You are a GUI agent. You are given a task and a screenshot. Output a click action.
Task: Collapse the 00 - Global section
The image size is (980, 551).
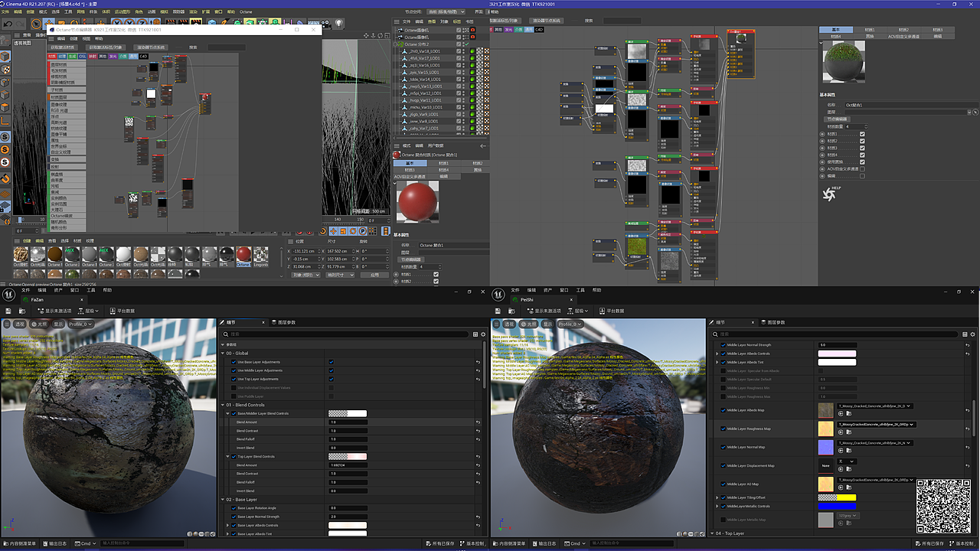click(222, 354)
